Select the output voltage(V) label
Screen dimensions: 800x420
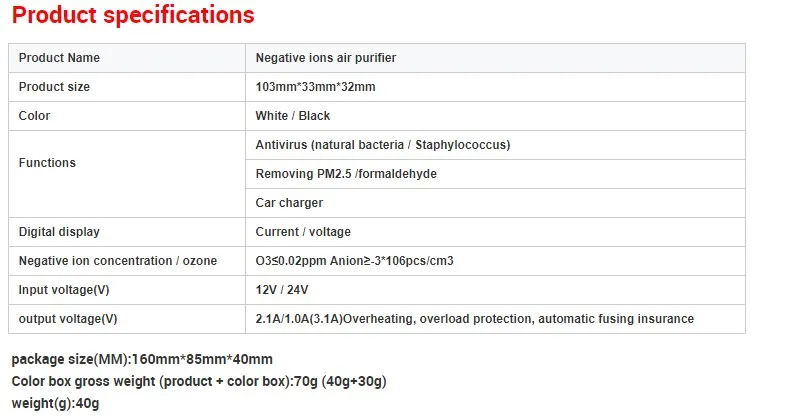pyautogui.click(x=68, y=319)
